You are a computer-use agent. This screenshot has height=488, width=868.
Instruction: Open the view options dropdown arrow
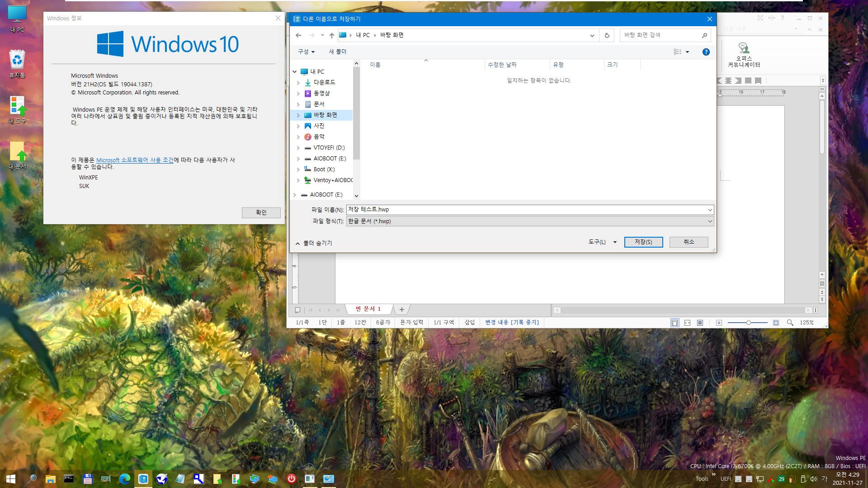(x=687, y=52)
